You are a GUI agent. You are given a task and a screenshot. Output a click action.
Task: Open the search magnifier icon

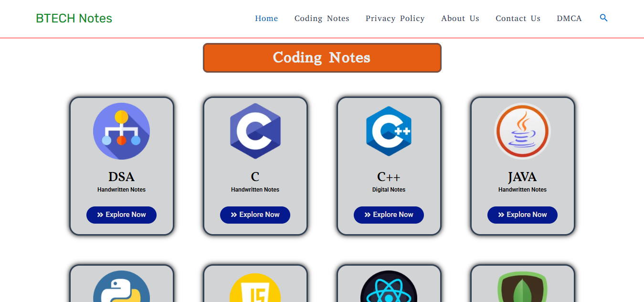[603, 18]
